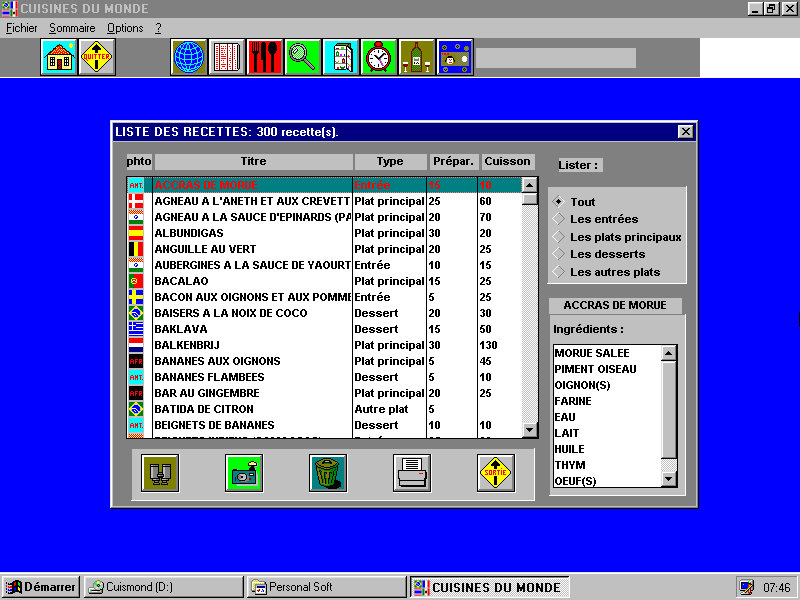Click the house home icon in toolbar
This screenshot has height=600, width=800.
coord(59,57)
